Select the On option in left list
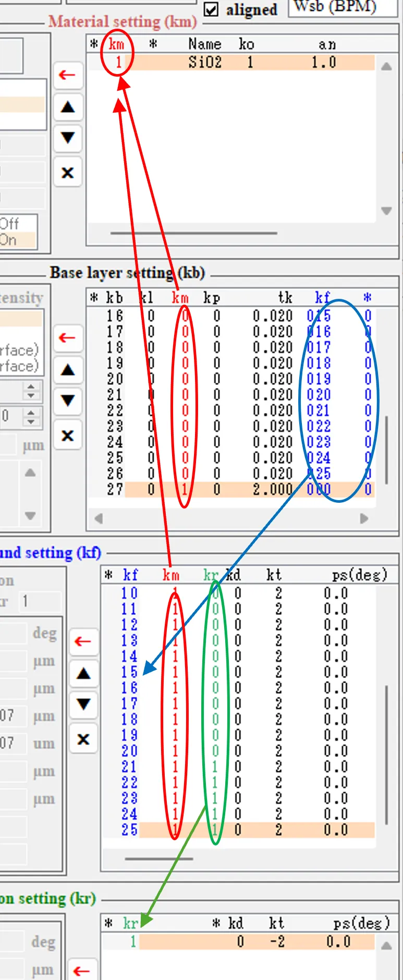The image size is (403, 980). tap(18, 240)
